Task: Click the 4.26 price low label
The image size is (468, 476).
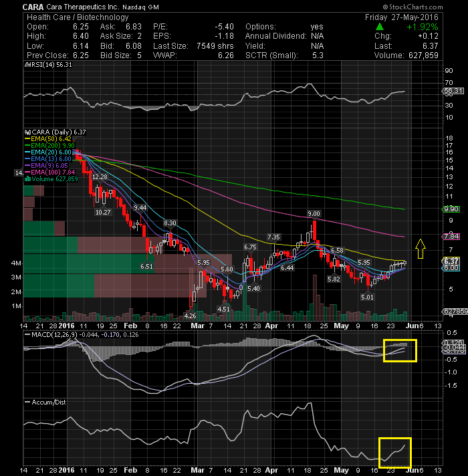Action: coord(190,316)
